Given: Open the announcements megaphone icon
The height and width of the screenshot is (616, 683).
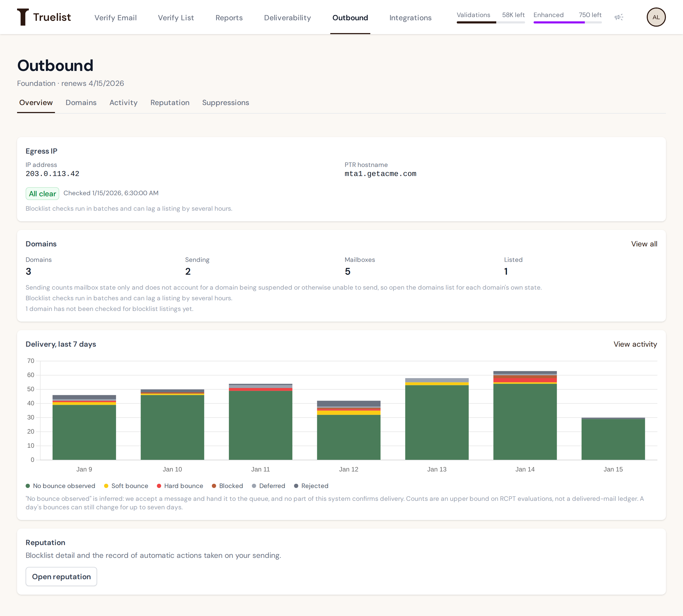Looking at the screenshot, I should click(x=619, y=17).
